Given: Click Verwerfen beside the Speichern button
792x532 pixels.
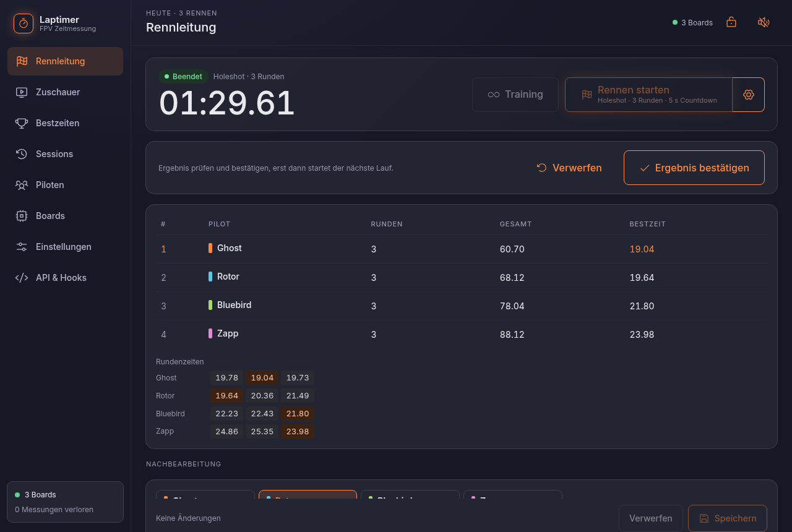Looking at the screenshot, I should click(x=651, y=518).
